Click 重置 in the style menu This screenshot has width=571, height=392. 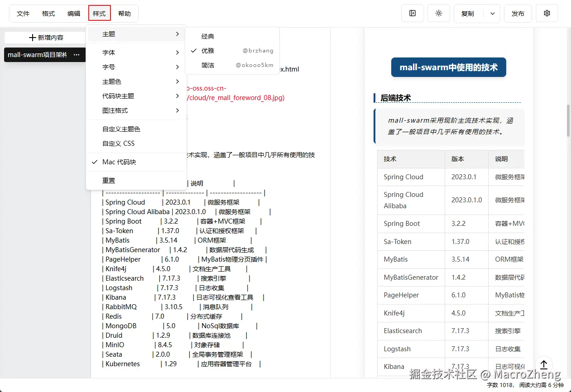click(x=136, y=181)
